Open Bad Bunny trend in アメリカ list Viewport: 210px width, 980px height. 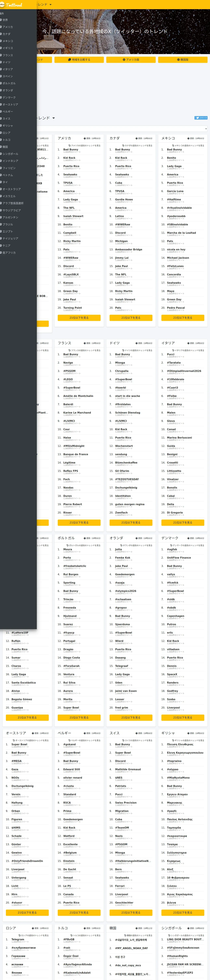pos(70,149)
